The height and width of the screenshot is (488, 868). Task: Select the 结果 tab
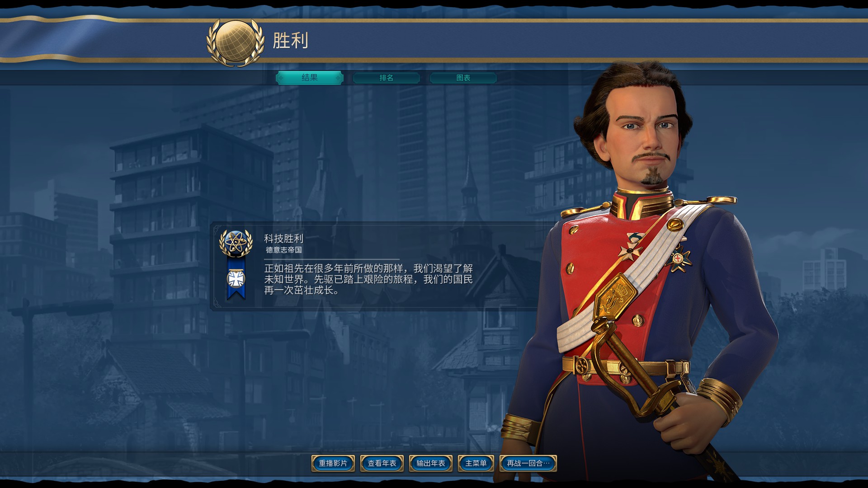click(310, 78)
